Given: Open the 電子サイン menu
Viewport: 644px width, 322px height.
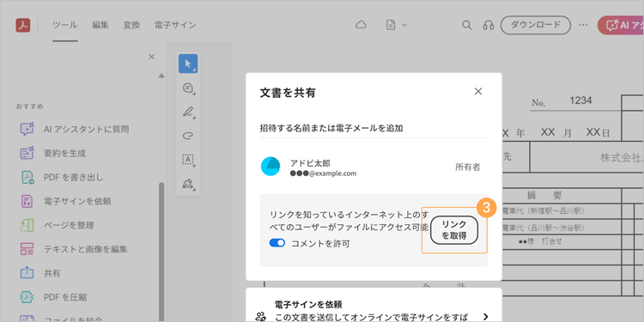Looking at the screenshot, I should click(x=175, y=25).
